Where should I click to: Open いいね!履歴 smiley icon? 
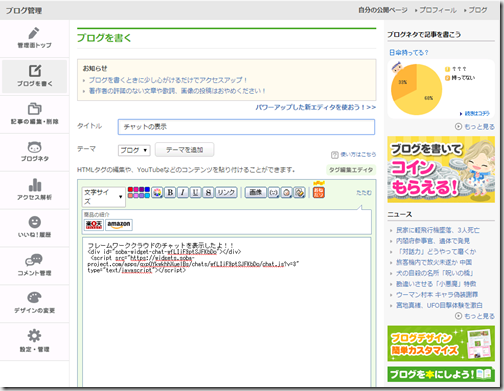(35, 222)
